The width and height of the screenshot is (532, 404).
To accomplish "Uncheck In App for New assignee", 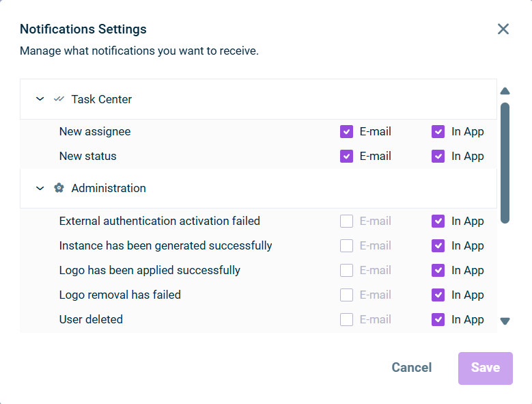I will pos(438,132).
